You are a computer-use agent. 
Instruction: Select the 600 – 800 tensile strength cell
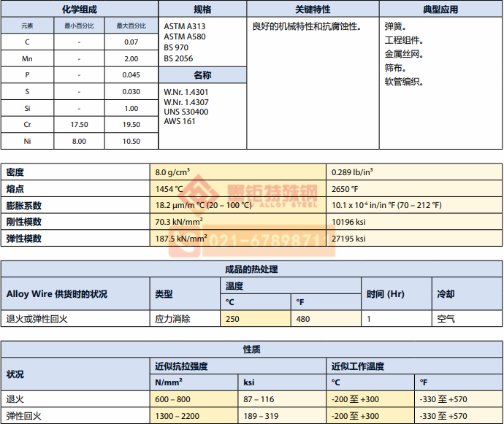point(172,399)
